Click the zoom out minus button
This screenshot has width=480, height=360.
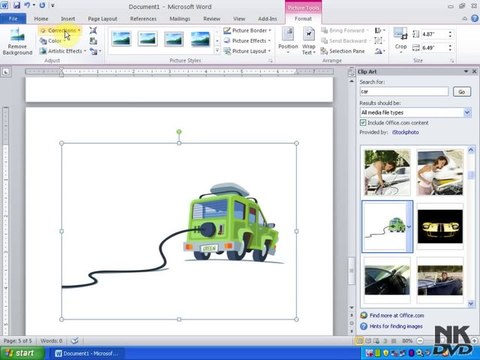pyautogui.click(x=420, y=341)
